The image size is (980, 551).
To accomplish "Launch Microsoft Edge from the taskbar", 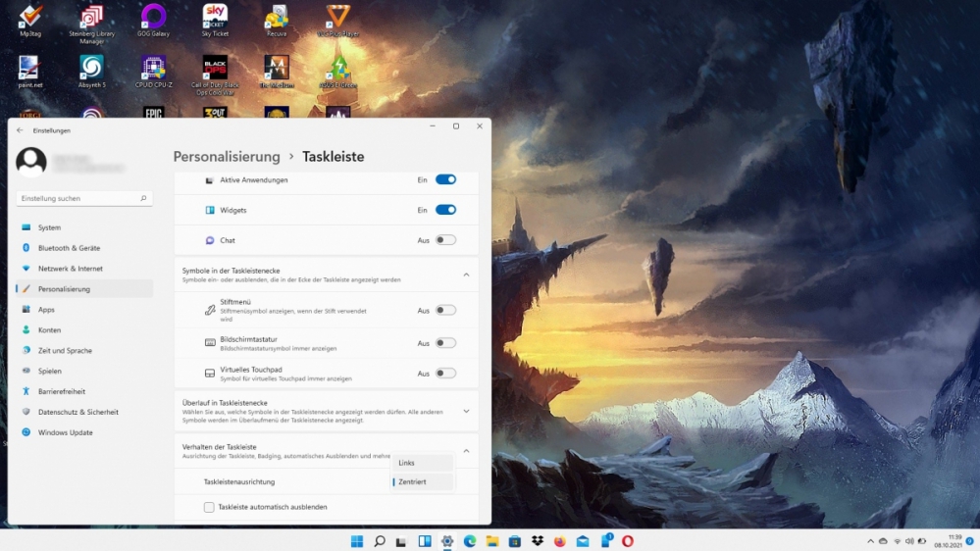I will click(469, 541).
